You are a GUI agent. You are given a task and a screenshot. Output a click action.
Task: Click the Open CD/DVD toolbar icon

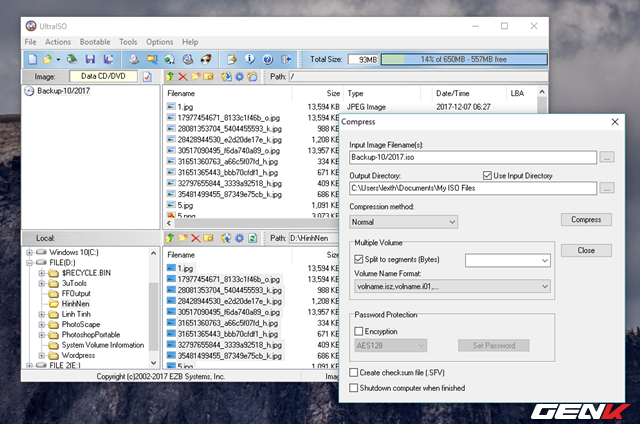[x=72, y=60]
